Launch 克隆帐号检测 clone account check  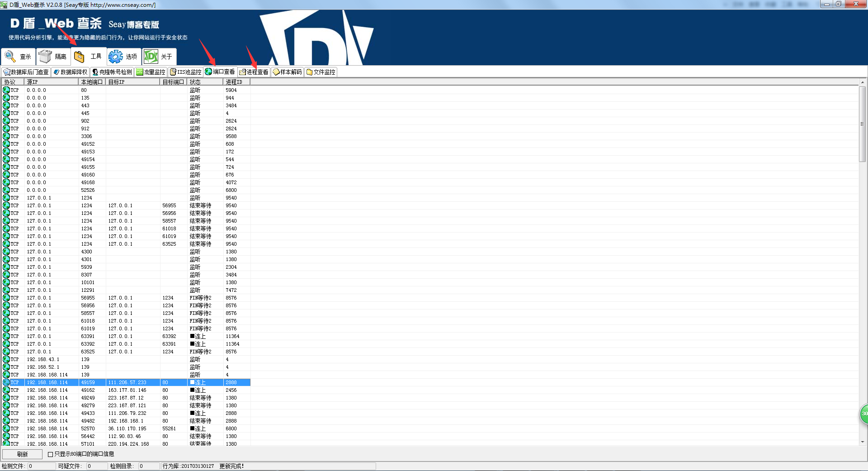click(112, 72)
